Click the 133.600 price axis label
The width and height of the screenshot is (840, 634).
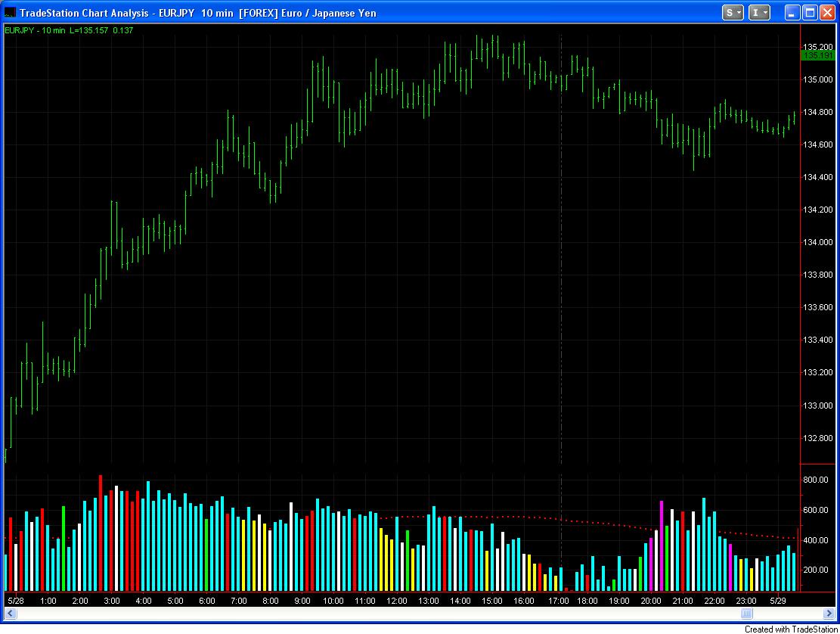pos(817,307)
